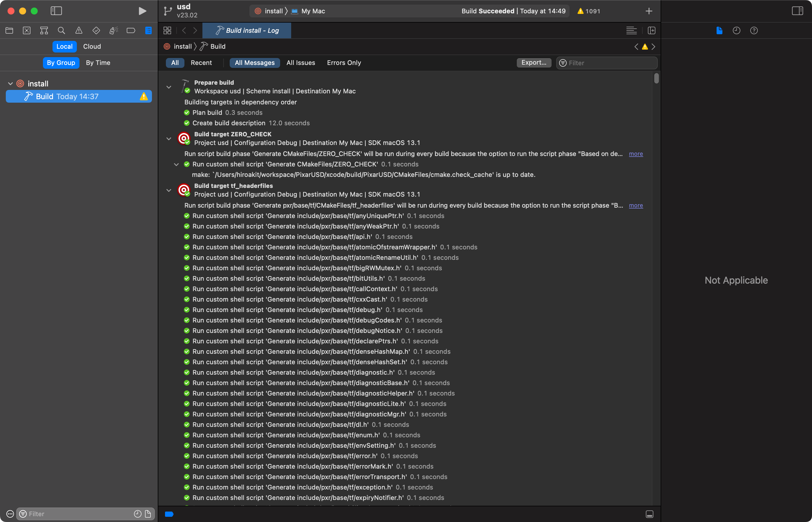Select the File inspector document icon

click(719, 30)
